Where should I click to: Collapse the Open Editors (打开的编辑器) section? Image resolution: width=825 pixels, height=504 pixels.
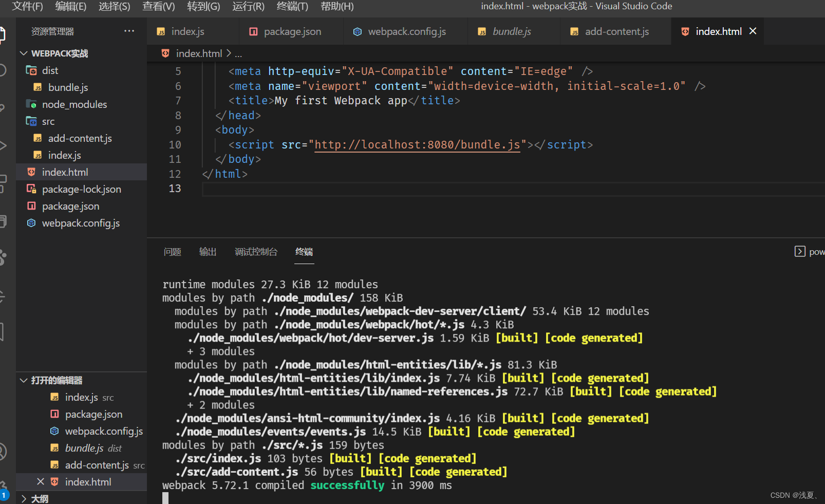pos(81,380)
